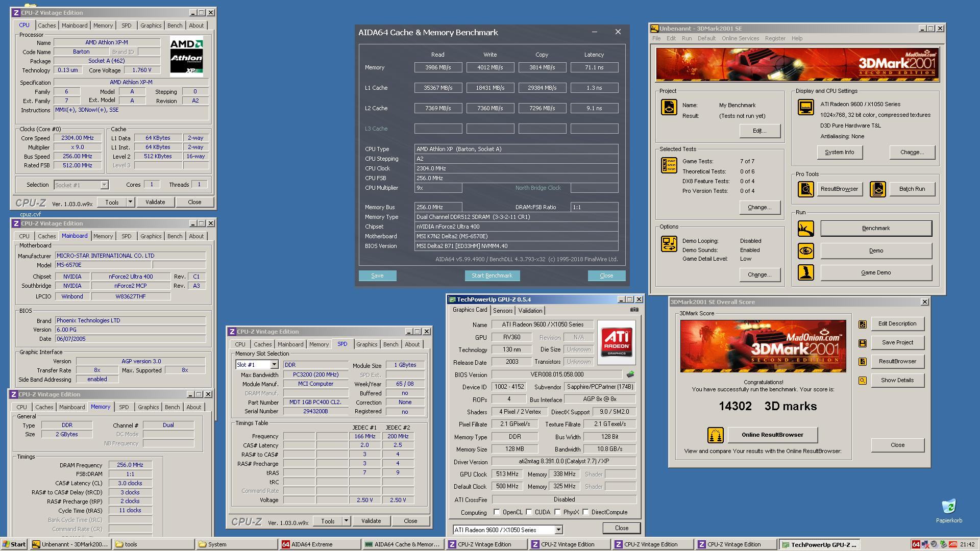Click Edit button in Project section
The height and width of the screenshot is (551, 980).
[x=759, y=131]
